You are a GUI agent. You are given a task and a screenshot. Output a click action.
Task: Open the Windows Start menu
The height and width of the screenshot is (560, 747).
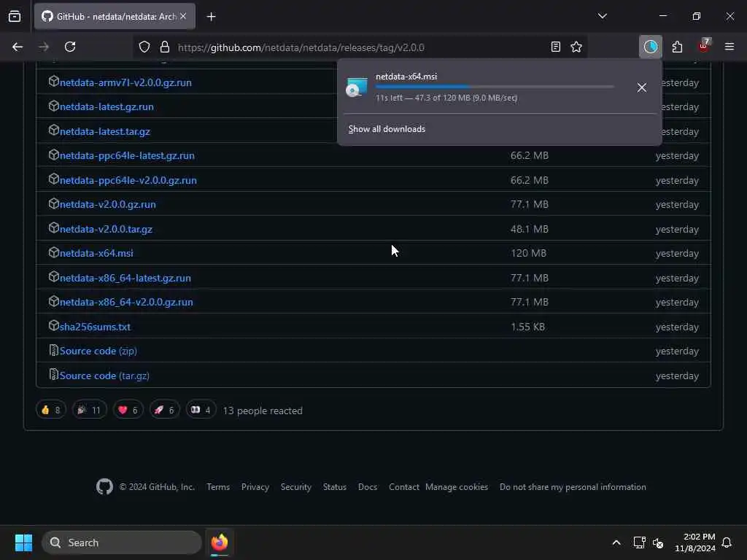point(23,542)
